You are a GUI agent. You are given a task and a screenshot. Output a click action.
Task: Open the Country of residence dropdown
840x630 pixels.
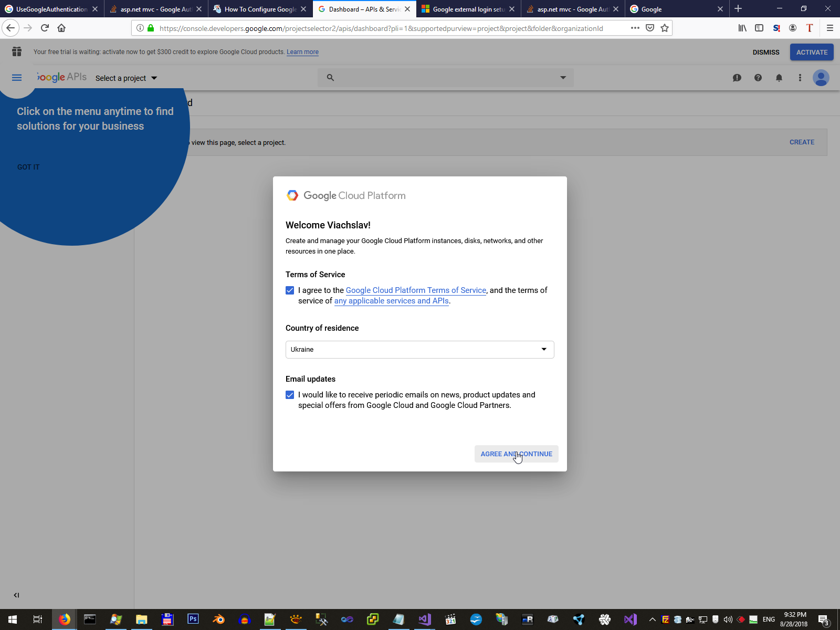coord(420,350)
